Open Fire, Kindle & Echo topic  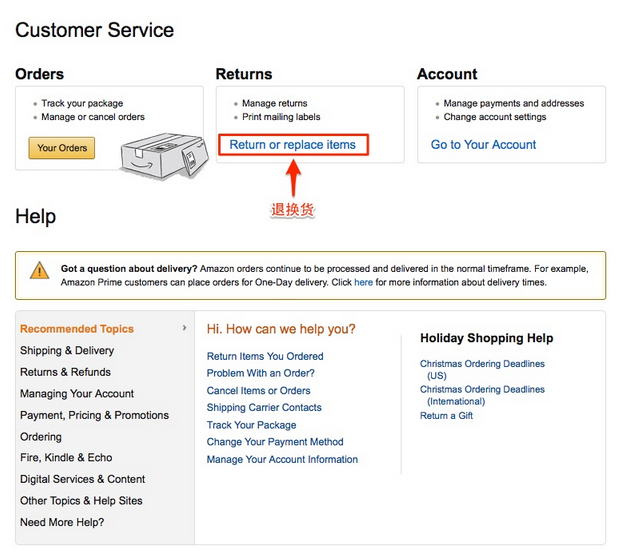click(66, 458)
